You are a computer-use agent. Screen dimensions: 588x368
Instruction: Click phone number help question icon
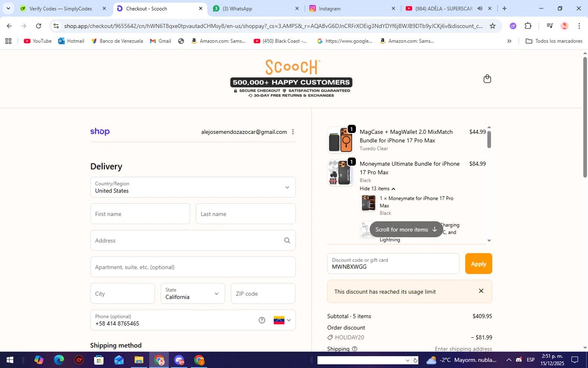(x=262, y=320)
